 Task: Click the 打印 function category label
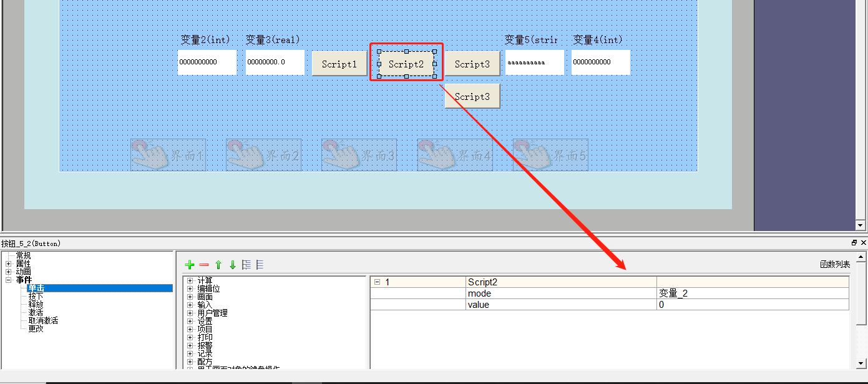(x=205, y=337)
